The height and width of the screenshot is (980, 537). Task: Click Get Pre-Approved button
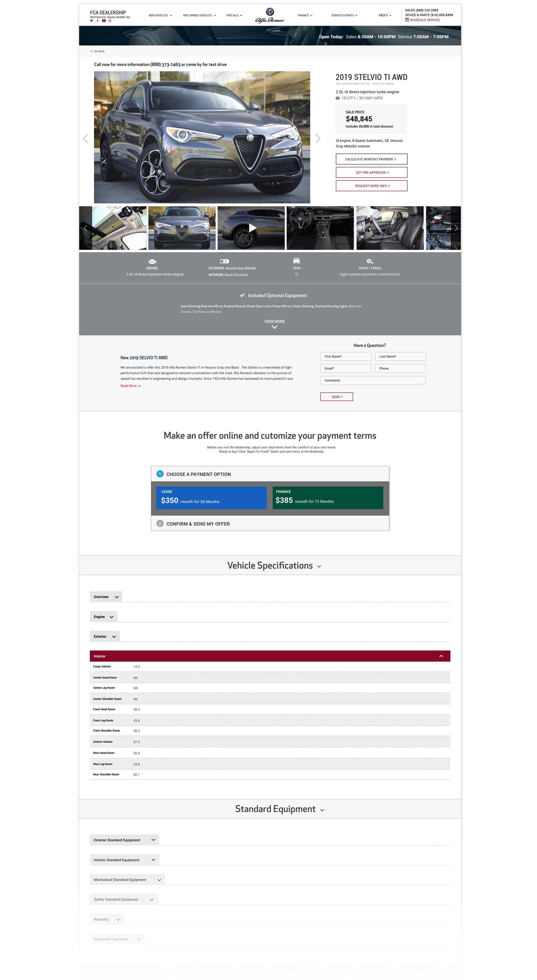click(x=372, y=172)
